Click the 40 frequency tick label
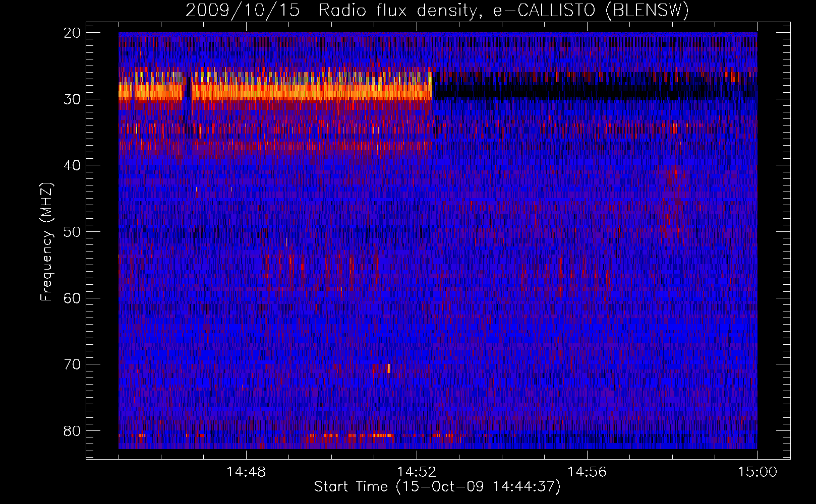The height and width of the screenshot is (504, 816). tap(73, 165)
